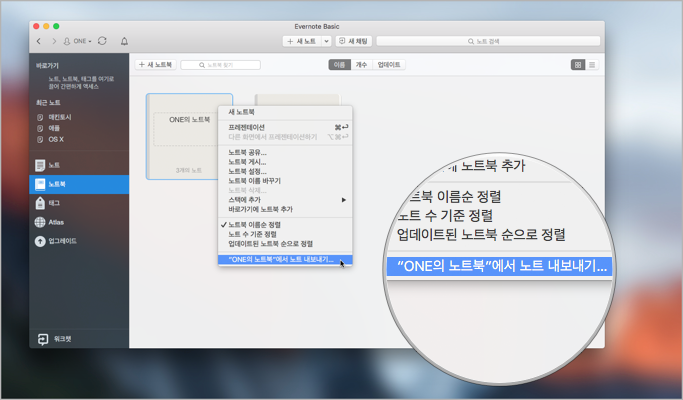Image resolution: width=683 pixels, height=400 pixels.
Task: Click "ONE의 노트북"에서 노트 내보내기... menu item
Action: click(285, 260)
